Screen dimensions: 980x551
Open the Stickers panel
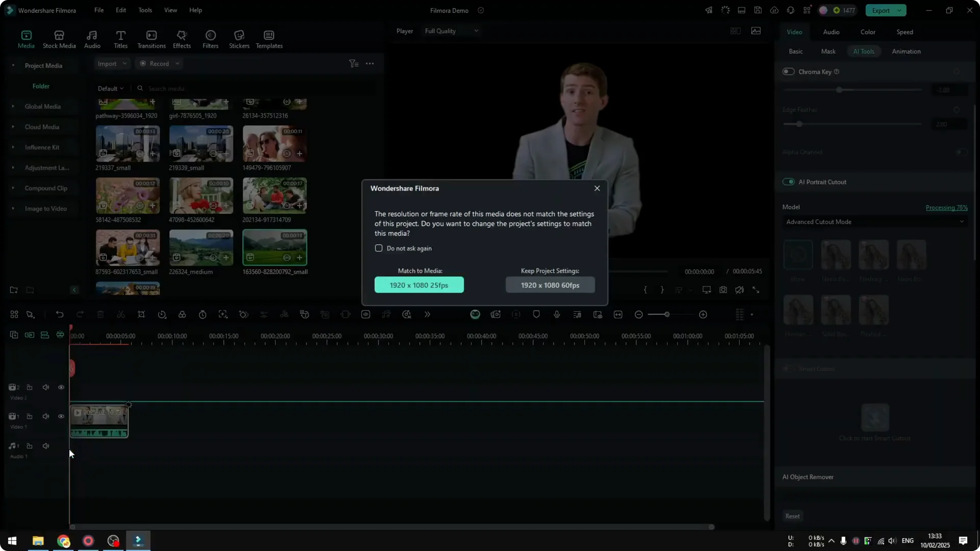238,39
